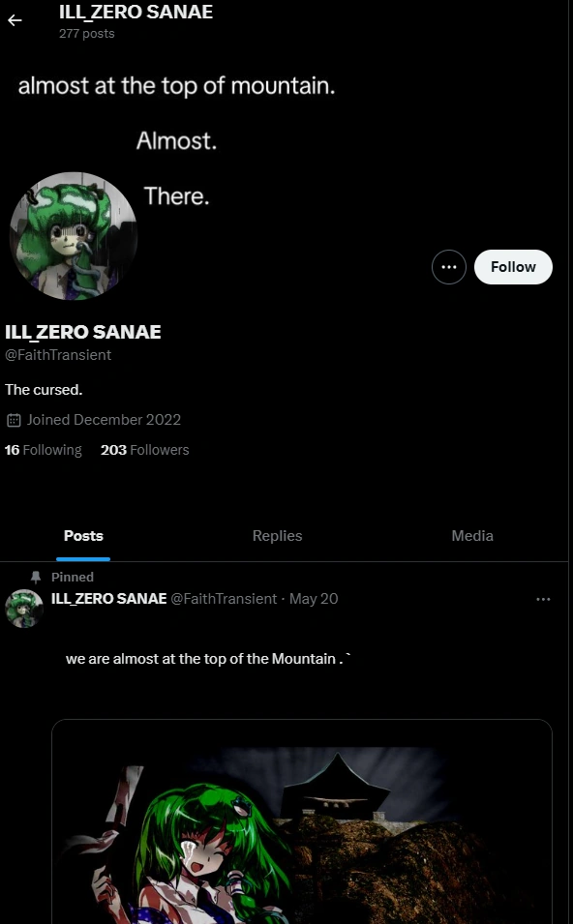Open the More options ellipsis next to Follow
The image size is (573, 924).
point(448,266)
